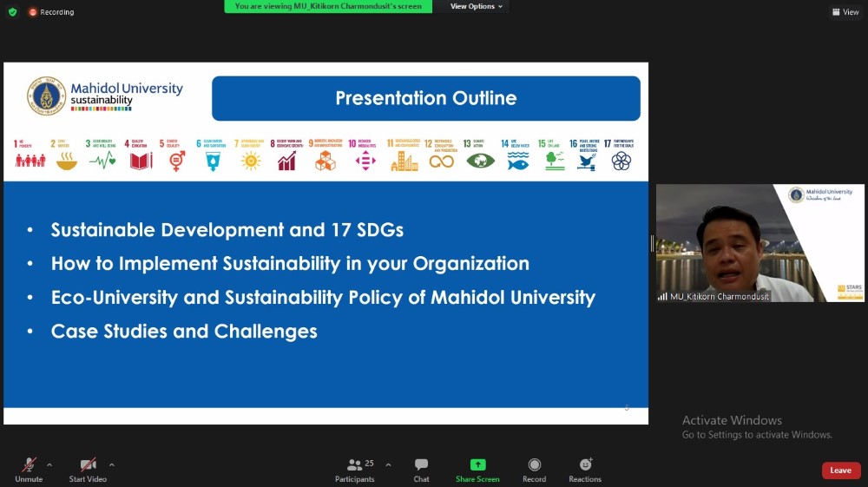Click 'Sustainable Development and 17 SDGs' bullet
The image size is (868, 487).
click(227, 230)
